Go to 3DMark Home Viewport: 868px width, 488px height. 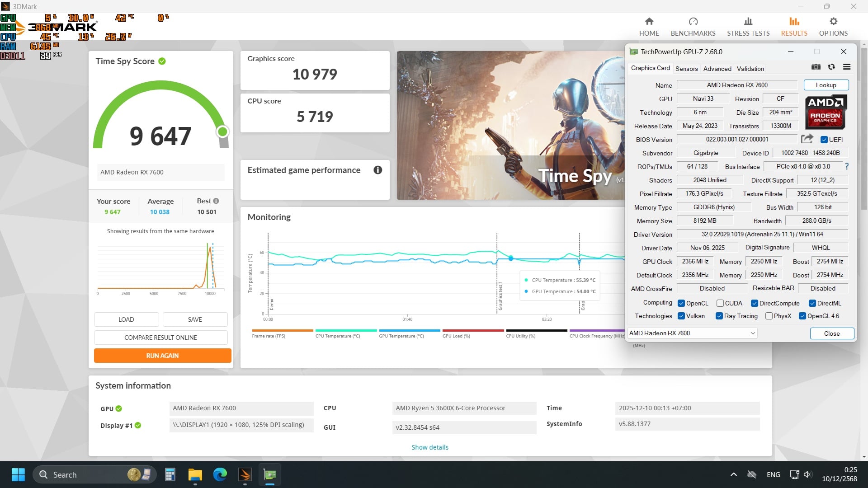[649, 27]
